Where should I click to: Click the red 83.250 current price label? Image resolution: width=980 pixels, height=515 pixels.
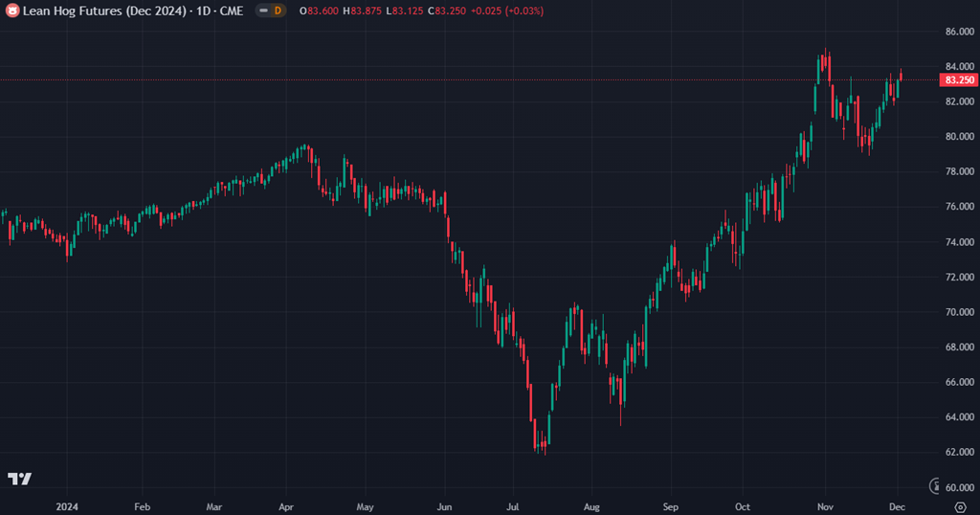tap(960, 79)
